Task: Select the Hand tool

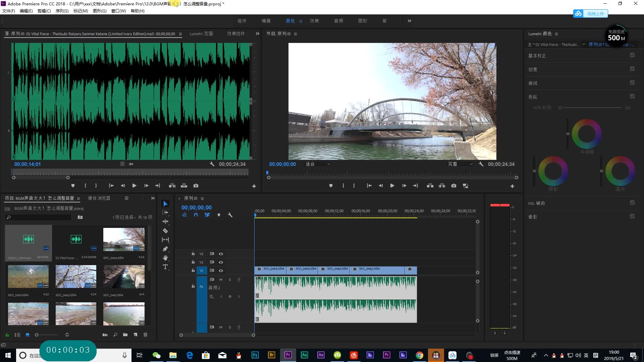Action: pyautogui.click(x=165, y=258)
